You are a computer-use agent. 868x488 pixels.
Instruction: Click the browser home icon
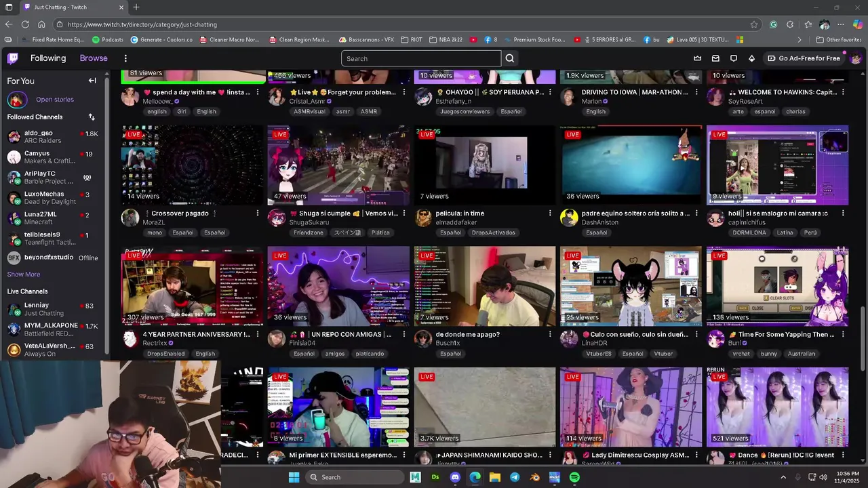(x=43, y=24)
